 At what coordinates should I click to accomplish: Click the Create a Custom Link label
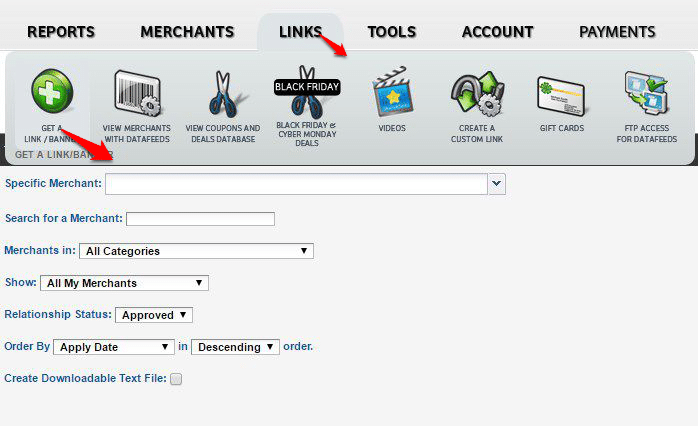[x=477, y=134]
